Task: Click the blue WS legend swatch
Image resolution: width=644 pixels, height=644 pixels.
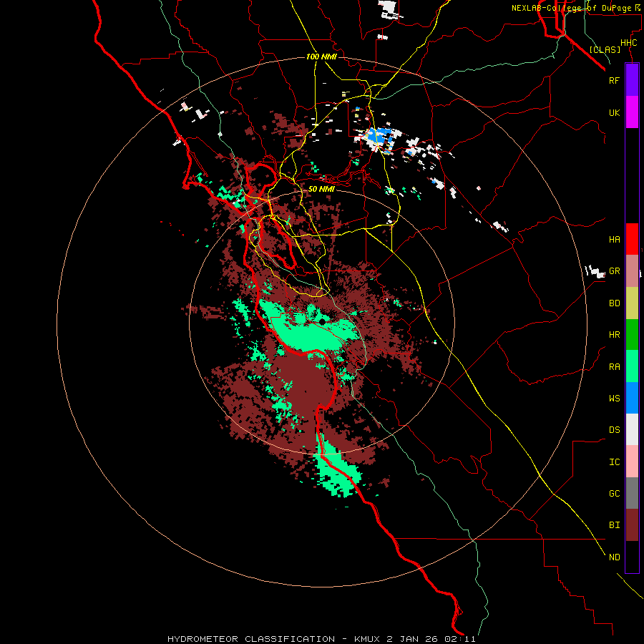Action: [632, 398]
